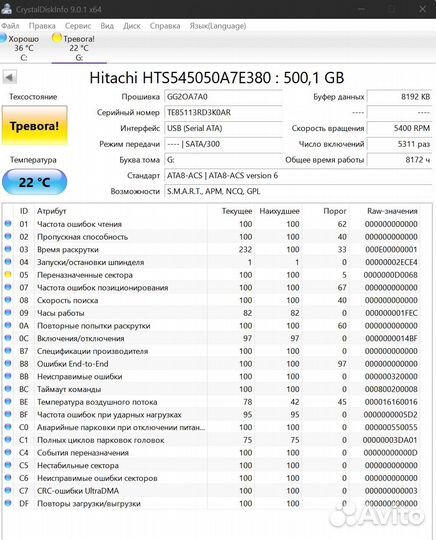
Task: Select the Неисправимые ошибки секторов row
Action: [212, 478]
